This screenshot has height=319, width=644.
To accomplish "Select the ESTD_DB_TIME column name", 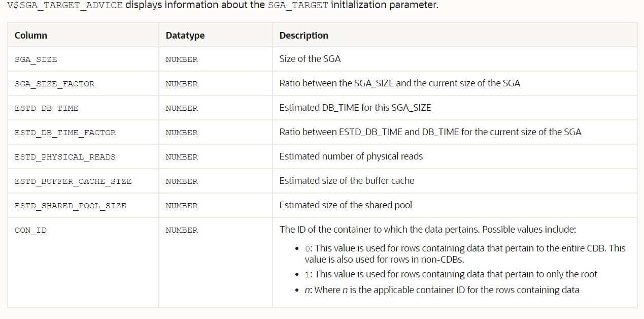I will (46, 108).
